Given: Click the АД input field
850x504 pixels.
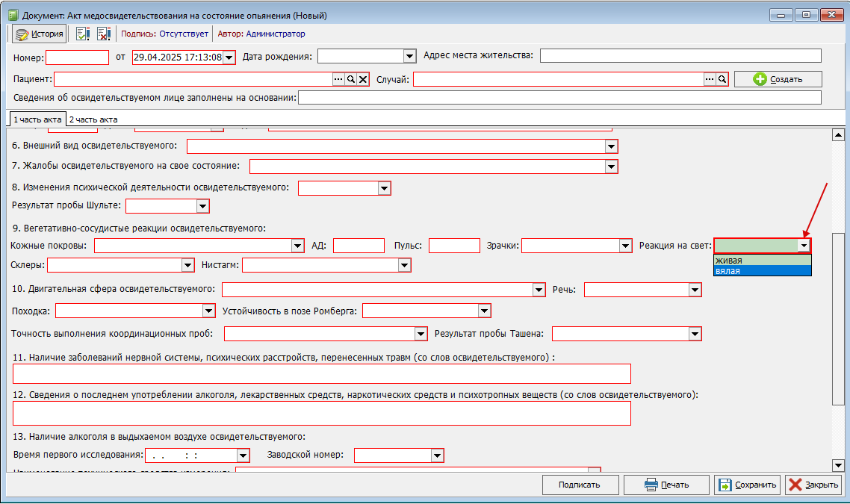Looking at the screenshot, I should [x=359, y=246].
